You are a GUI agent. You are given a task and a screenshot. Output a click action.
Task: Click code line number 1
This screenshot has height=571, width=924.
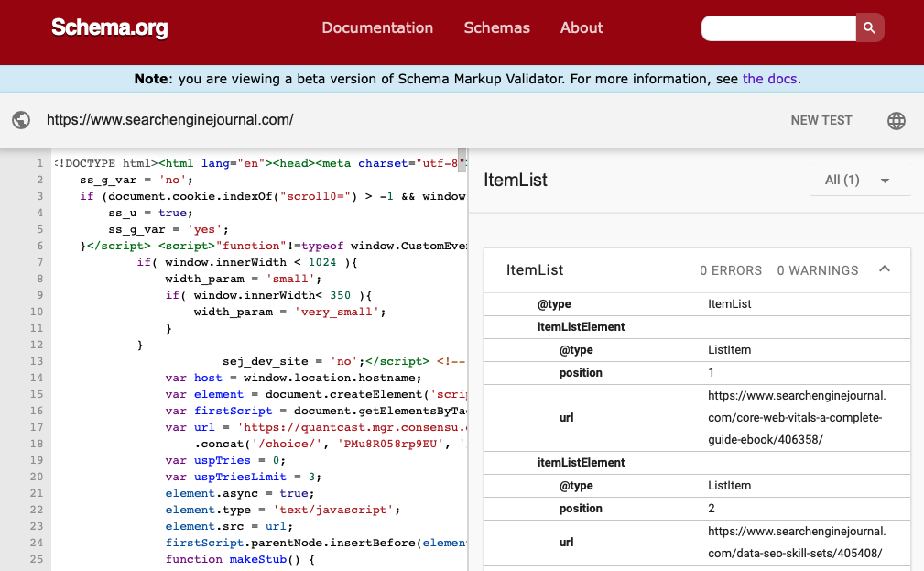[x=40, y=163]
